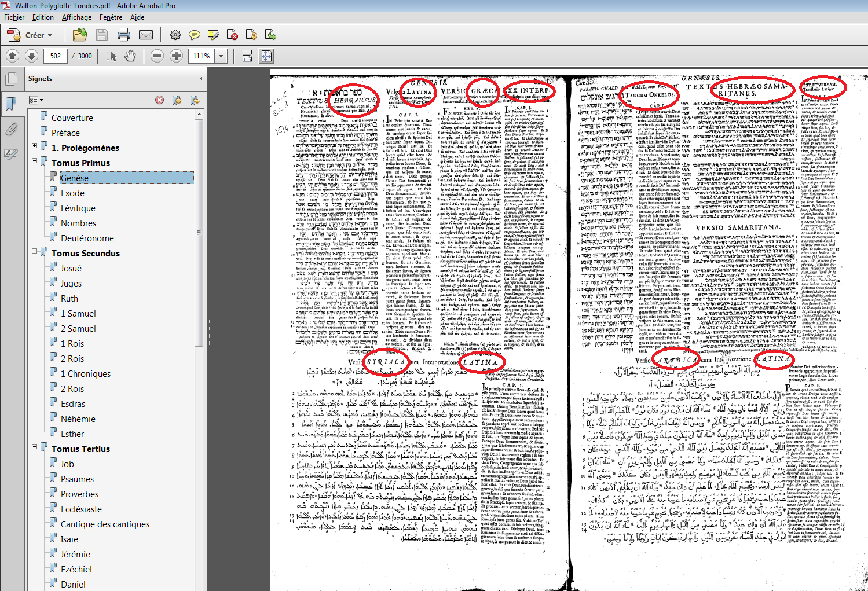Image resolution: width=868 pixels, height=591 pixels.
Task: Jump to the Exode bookmark
Action: coord(72,193)
